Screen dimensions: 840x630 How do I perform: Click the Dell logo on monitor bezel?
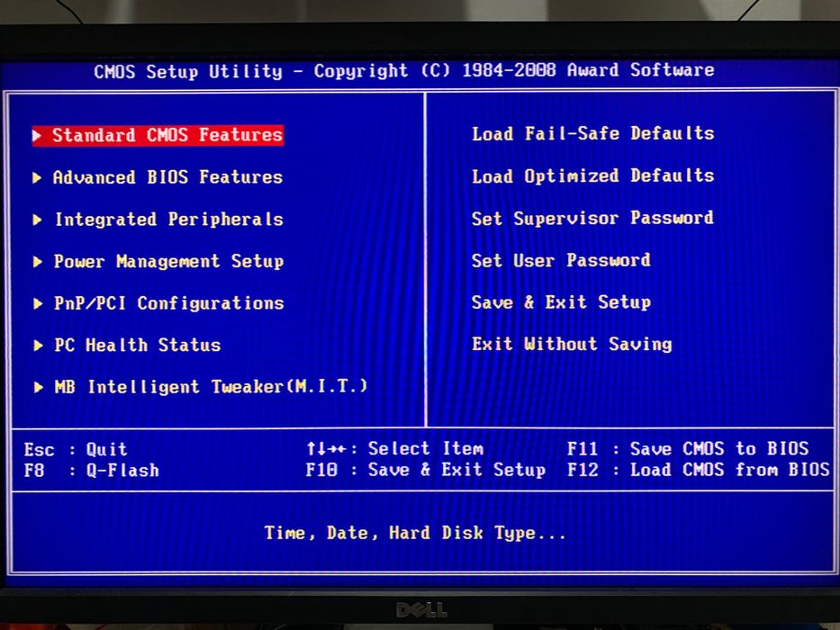(x=421, y=609)
